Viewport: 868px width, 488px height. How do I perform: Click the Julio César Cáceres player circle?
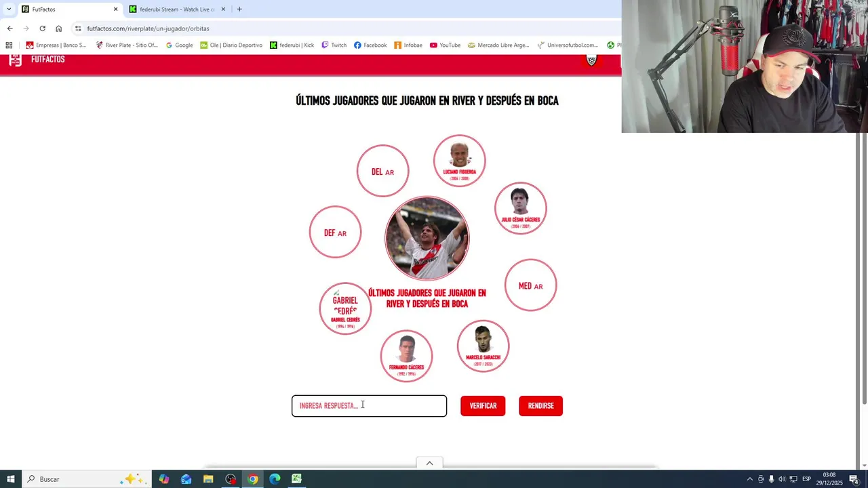(520, 208)
